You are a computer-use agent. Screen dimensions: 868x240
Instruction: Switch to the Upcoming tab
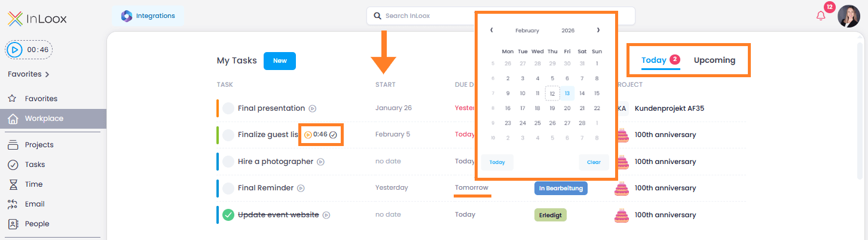(x=714, y=60)
